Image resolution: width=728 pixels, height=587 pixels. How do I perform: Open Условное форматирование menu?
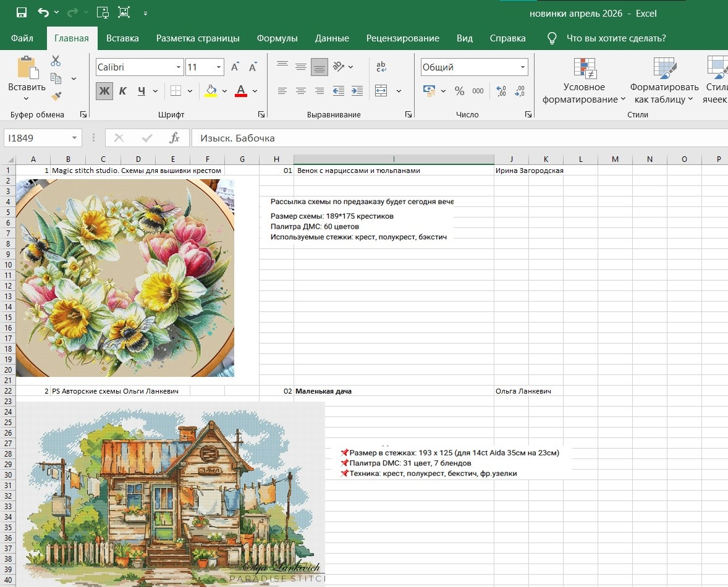pyautogui.click(x=584, y=81)
